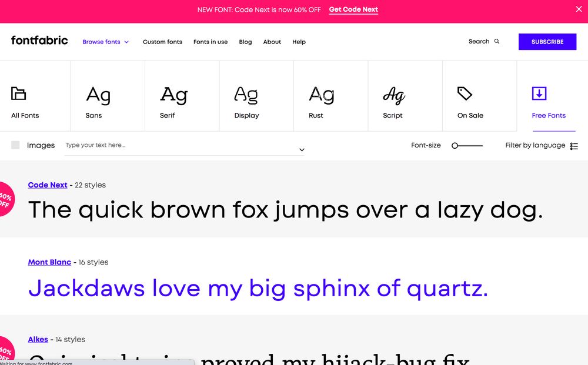Click the '14 styles' text
Viewport: 588px width, 365px height.
click(x=70, y=339)
